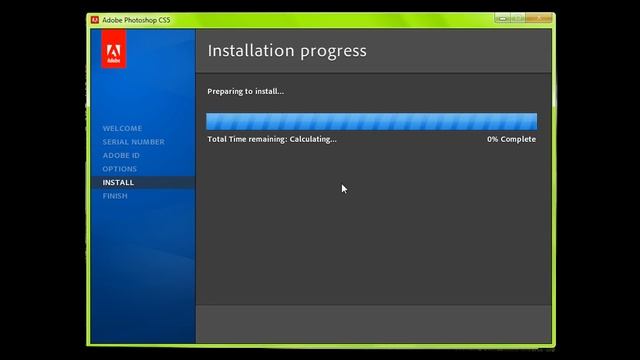Click the red Adobe logo in the sidebar
This screenshot has height=360, width=640.
(x=113, y=49)
